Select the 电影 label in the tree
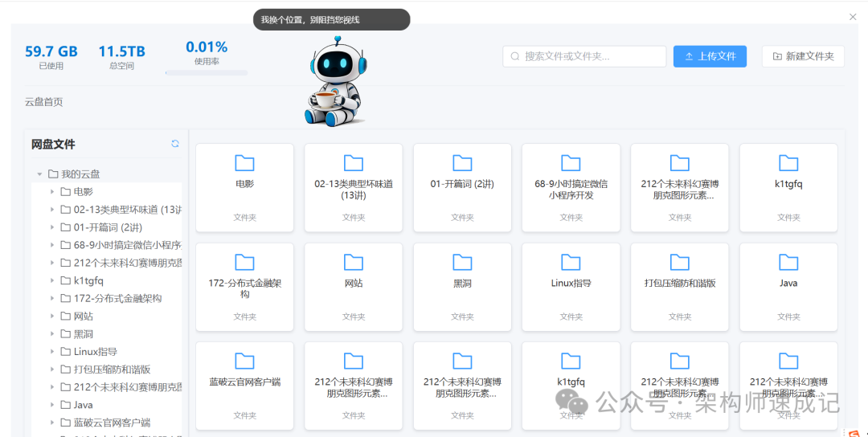 click(x=84, y=192)
